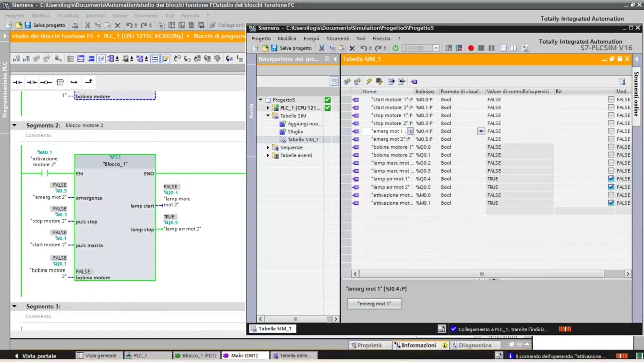Screen dimensions: 644x362
Task: Click the red record button in PLCSIM toolbar
Action: click(x=471, y=48)
